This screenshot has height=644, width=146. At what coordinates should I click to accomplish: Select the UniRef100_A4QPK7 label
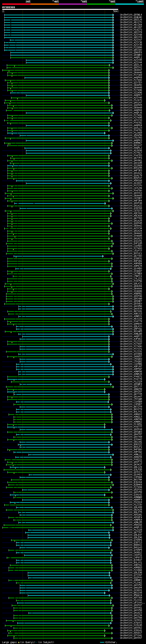(131, 95)
